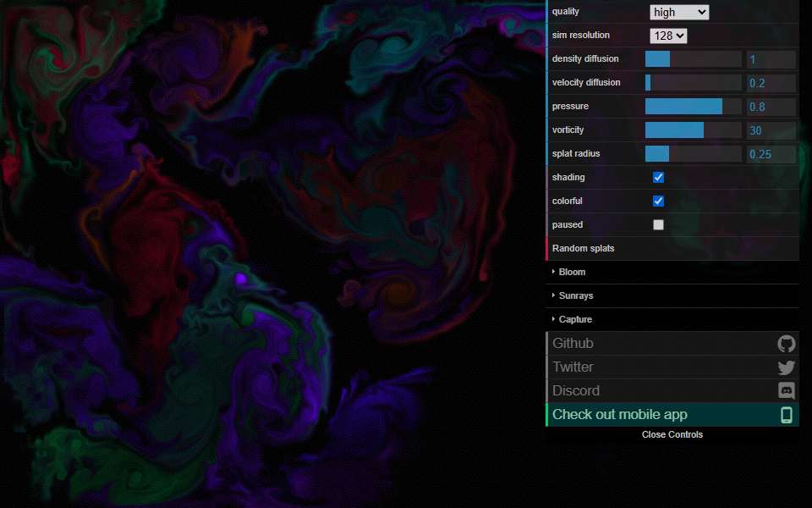Open the Github link

672,343
